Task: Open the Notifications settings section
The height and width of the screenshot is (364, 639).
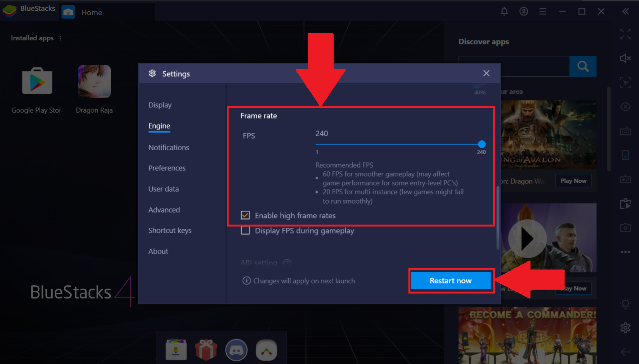Action: (x=169, y=148)
